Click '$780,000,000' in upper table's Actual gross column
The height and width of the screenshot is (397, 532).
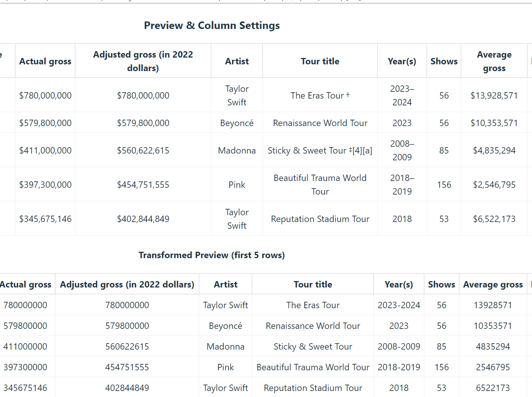click(45, 96)
